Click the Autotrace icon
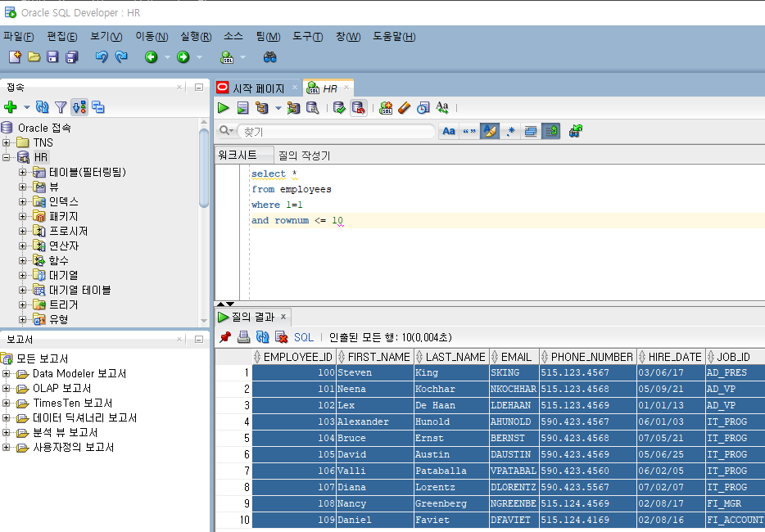Image resolution: width=765 pixels, height=532 pixels. [x=294, y=108]
